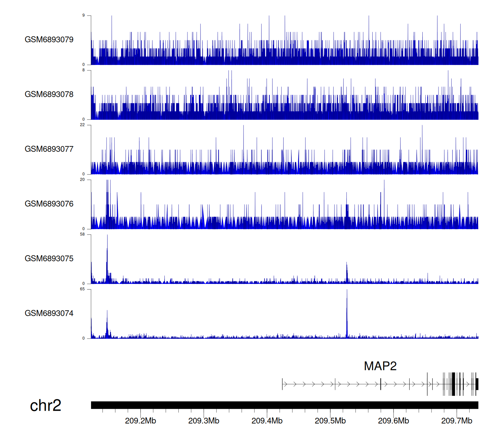Click the 209.2Mb axis label
This screenshot has height=444, width=504.
(x=140, y=421)
